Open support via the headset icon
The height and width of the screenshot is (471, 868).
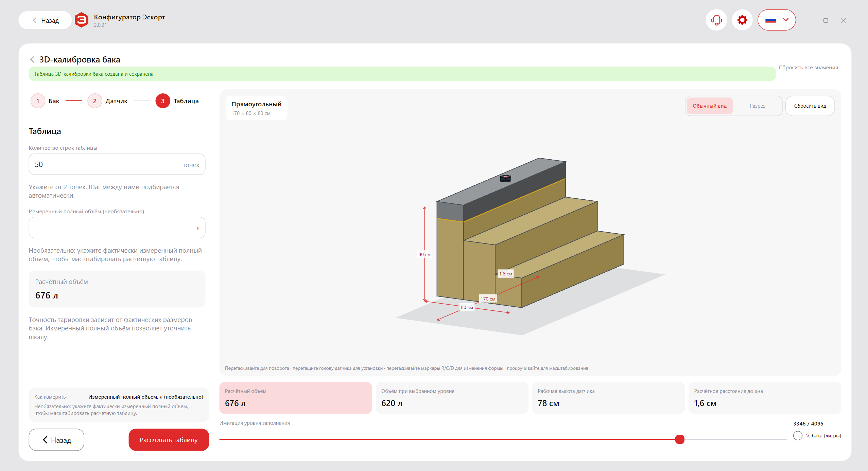point(716,20)
